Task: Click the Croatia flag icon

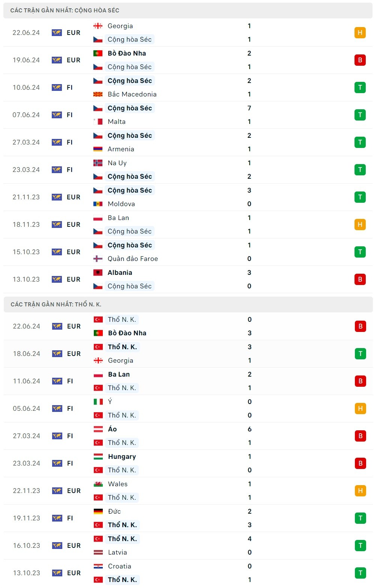Action: [98, 566]
